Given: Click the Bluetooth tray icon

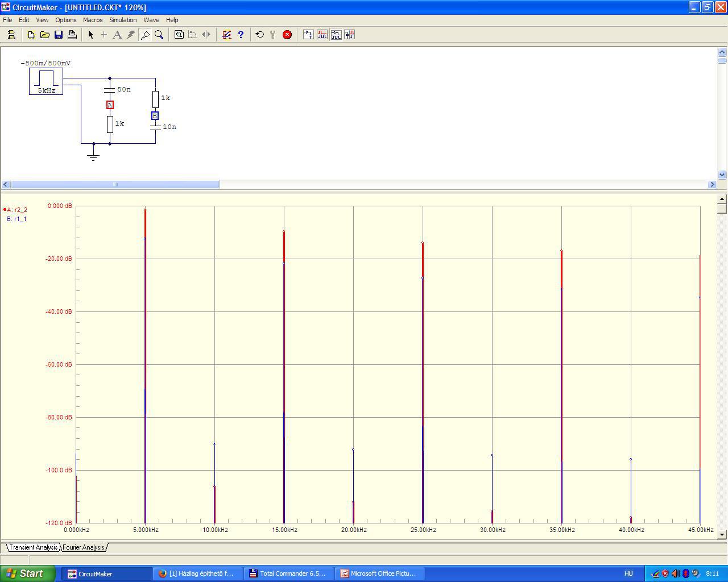Looking at the screenshot, I should pos(685,573).
